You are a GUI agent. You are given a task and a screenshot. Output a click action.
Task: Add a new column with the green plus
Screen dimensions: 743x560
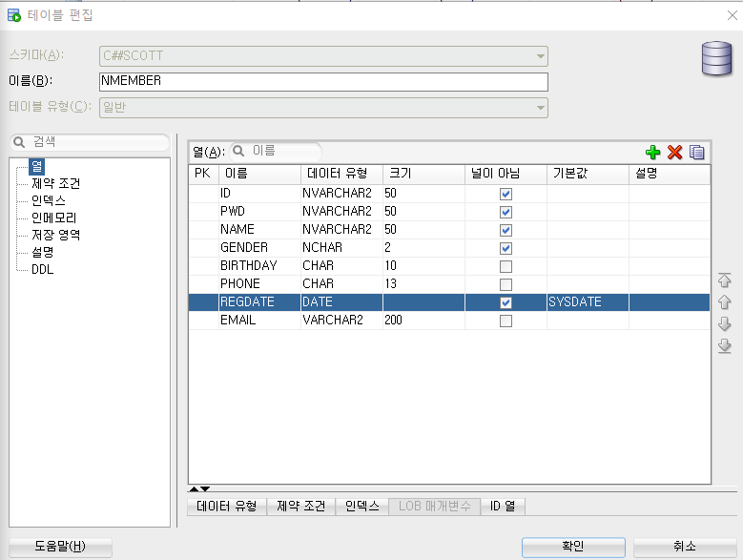click(652, 152)
